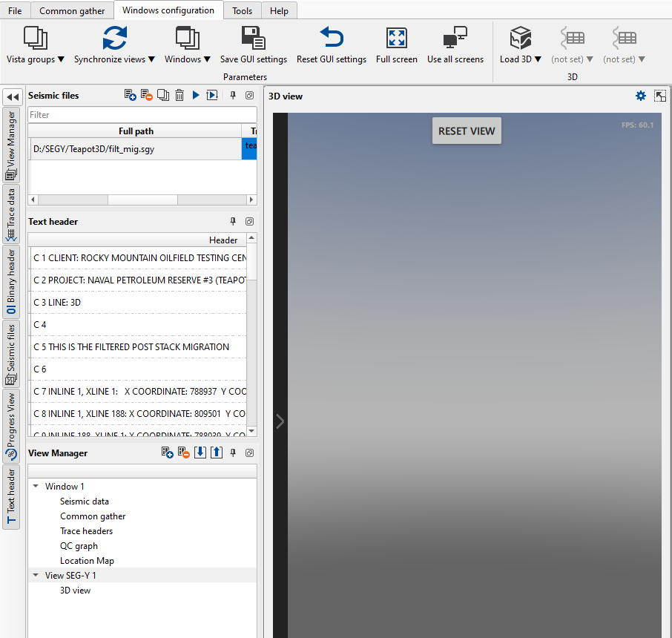Select Location Map in View Manager
The height and width of the screenshot is (638, 672).
(x=87, y=561)
